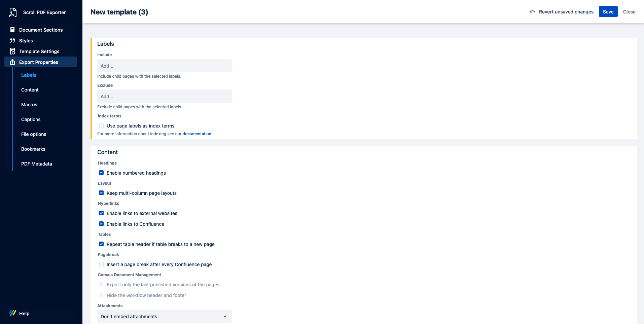This screenshot has height=324, width=644.
Task: Check Use page labels as index terms
Action: coord(101,126)
